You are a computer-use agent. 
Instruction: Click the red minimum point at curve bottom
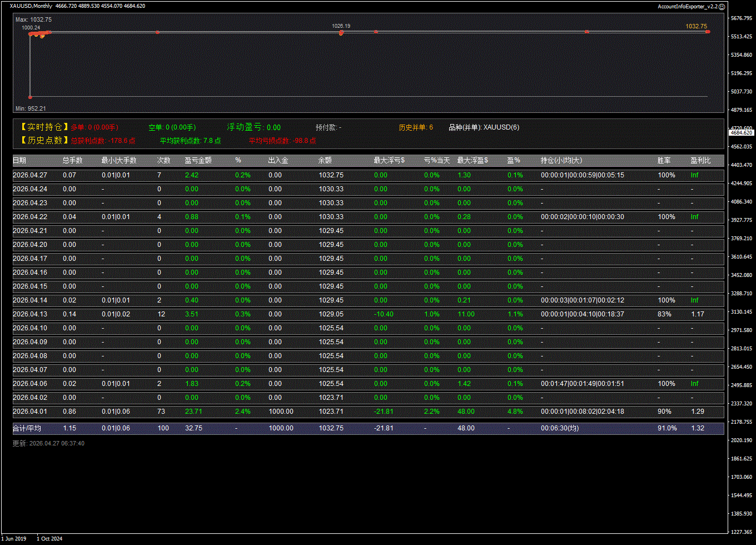tap(30, 97)
